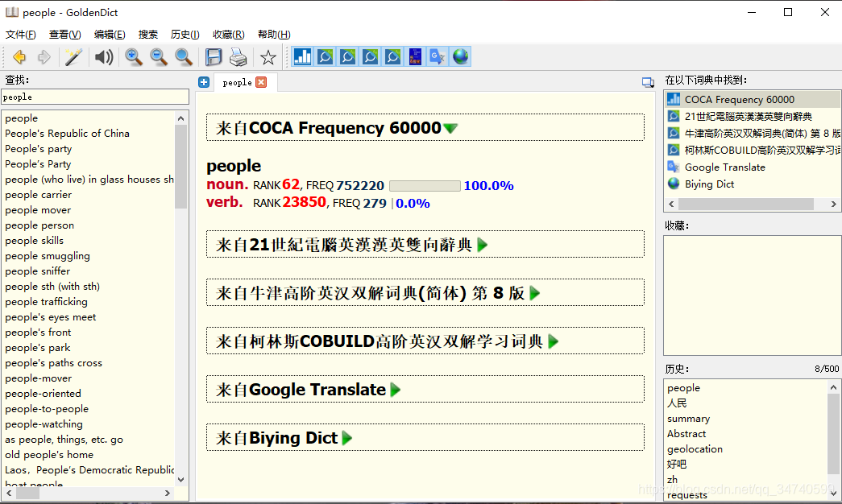Viewport: 842px width, 504px height.
Task: Open the 帮助(H) menu
Action: tap(274, 35)
